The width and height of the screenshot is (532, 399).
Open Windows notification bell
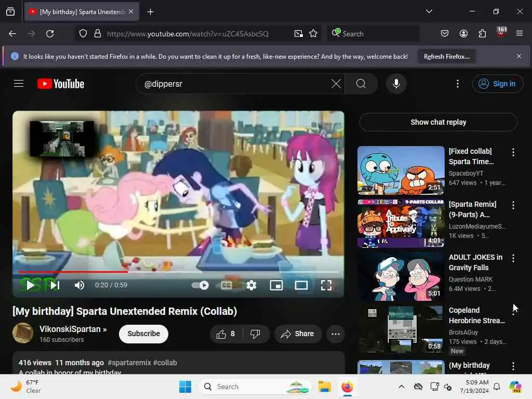click(497, 387)
